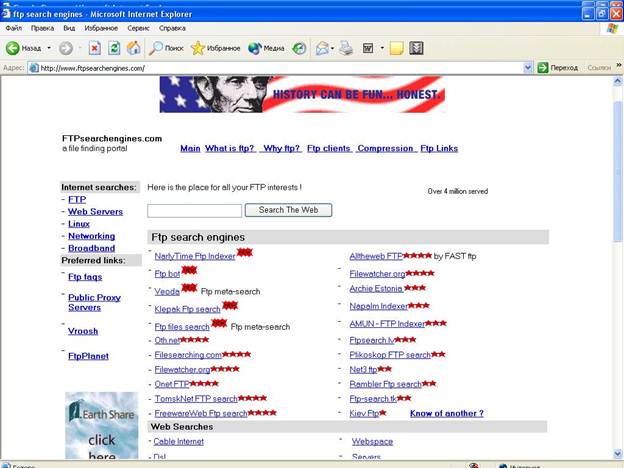The width and height of the screenshot is (624, 468).
Task: Refresh the page using the toolbar icon
Action: 114,48
